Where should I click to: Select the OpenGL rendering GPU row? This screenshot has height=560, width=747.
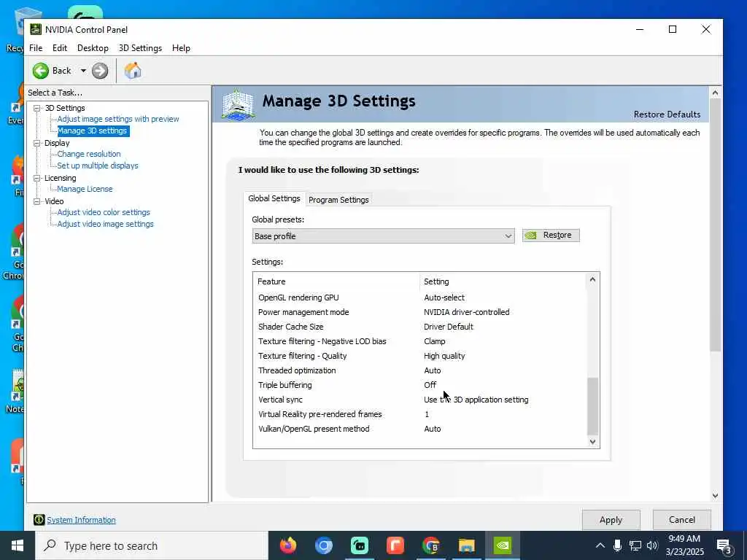[421, 297]
